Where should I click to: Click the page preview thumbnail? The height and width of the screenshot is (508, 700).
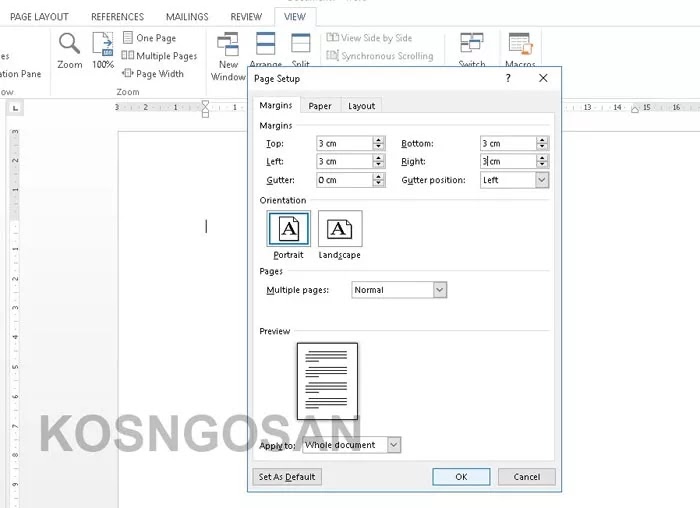point(327,381)
